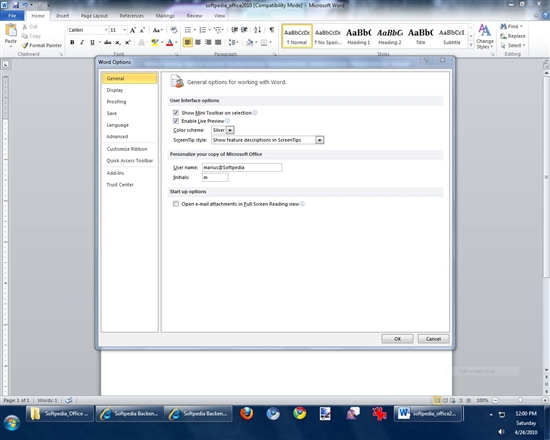Apply the Heading 1 style
Image resolution: width=550 pixels, height=440 pixels.
359,36
